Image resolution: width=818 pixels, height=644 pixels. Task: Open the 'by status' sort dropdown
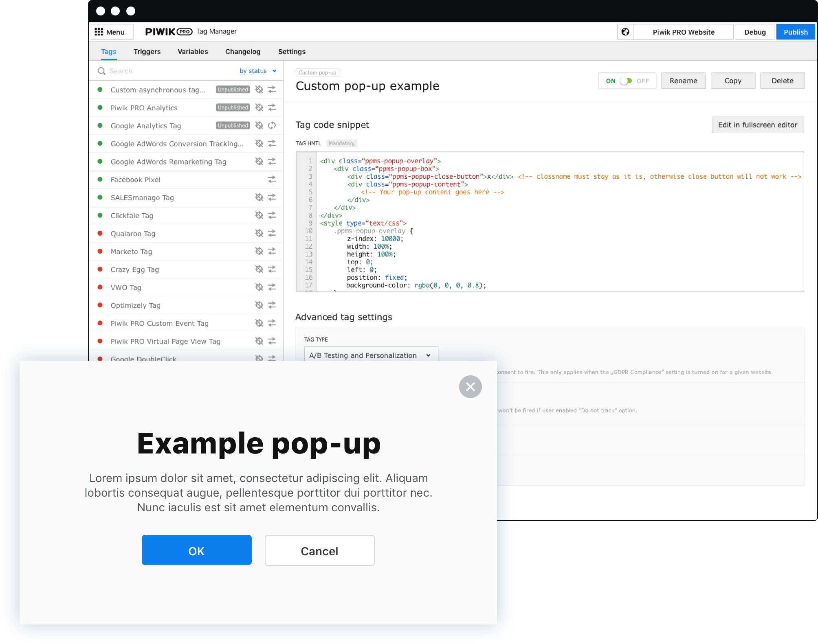click(x=258, y=71)
